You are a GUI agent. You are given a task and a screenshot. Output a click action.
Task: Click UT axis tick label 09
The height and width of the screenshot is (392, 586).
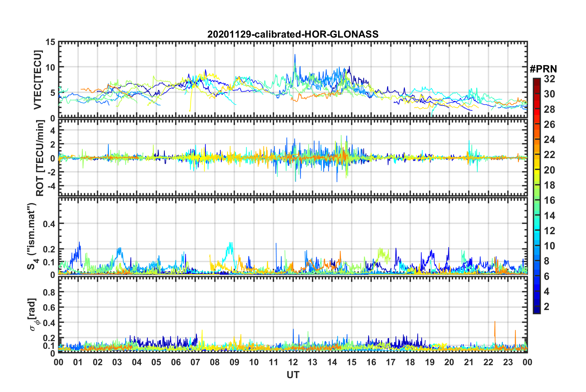click(234, 362)
